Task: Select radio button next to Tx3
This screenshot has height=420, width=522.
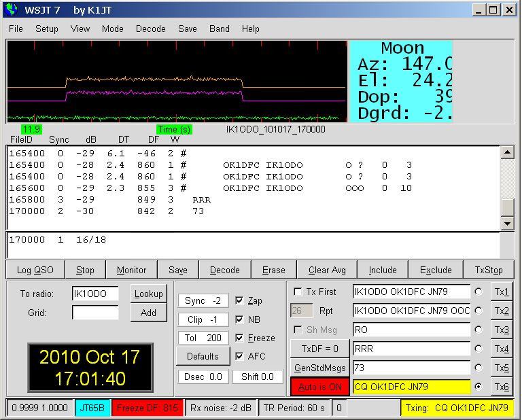Action: tap(478, 330)
